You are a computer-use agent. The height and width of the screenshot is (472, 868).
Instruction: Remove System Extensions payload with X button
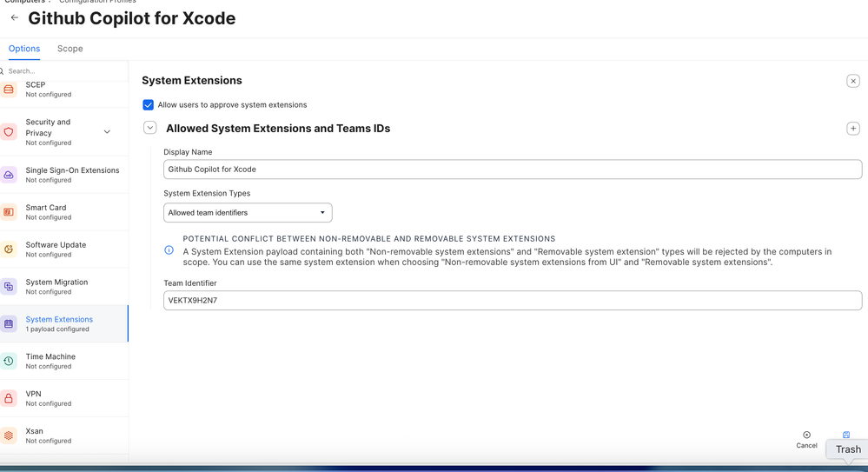click(853, 81)
